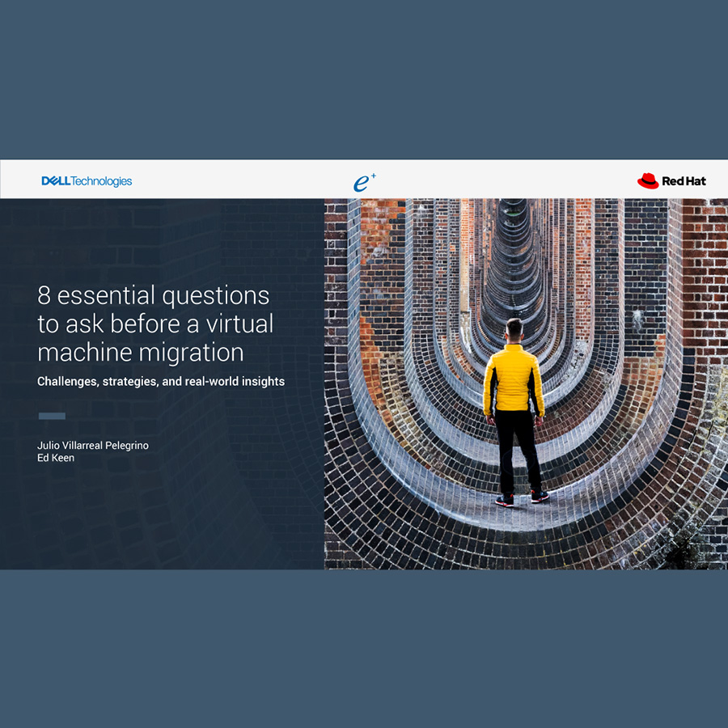Screen dimensions: 728x728
Task: Click the man's head in the photo
Action: (x=514, y=329)
